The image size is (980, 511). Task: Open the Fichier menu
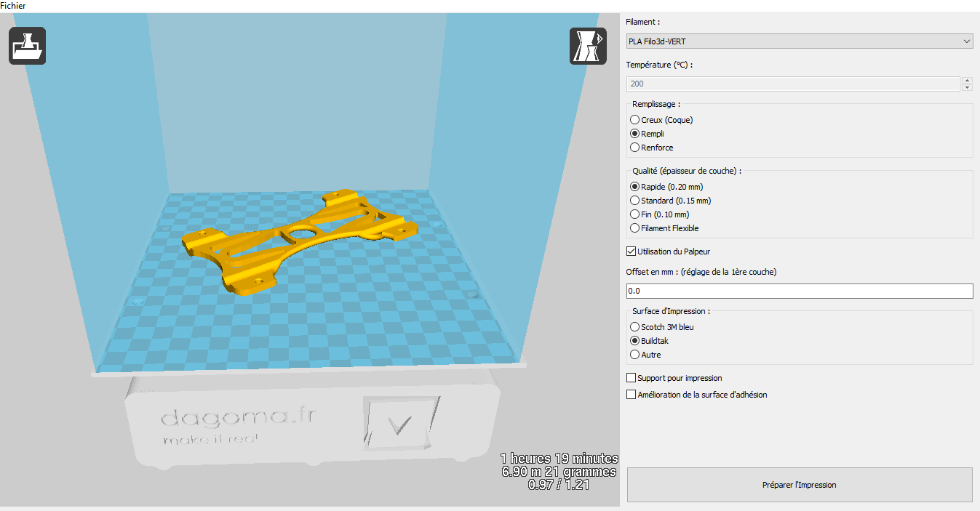pyautogui.click(x=12, y=5)
